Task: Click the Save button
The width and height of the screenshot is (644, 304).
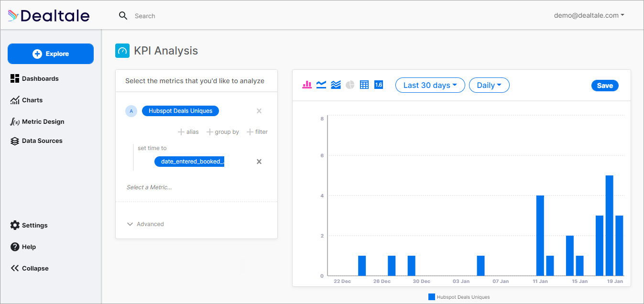Action: [x=605, y=86]
